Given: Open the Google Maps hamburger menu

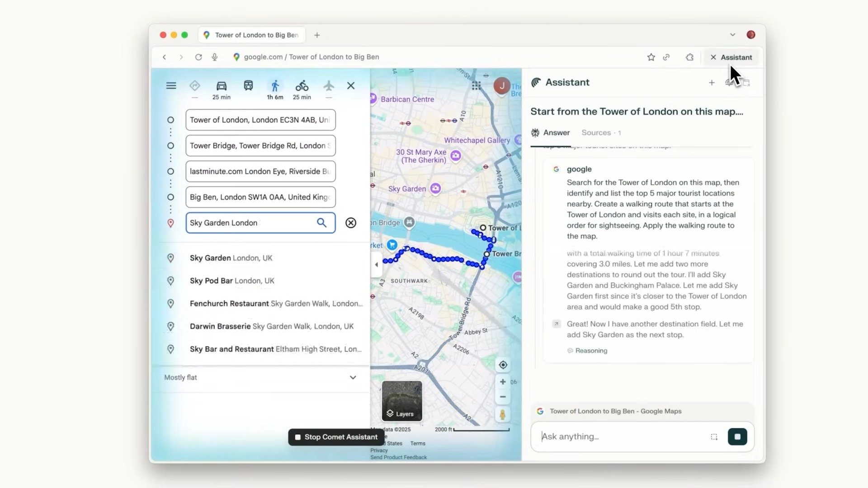Looking at the screenshot, I should [171, 85].
